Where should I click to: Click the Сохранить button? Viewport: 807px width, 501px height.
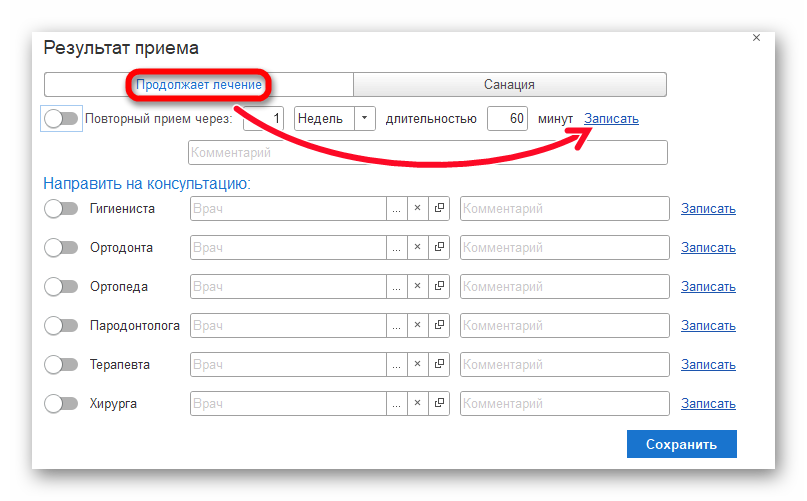pos(681,444)
